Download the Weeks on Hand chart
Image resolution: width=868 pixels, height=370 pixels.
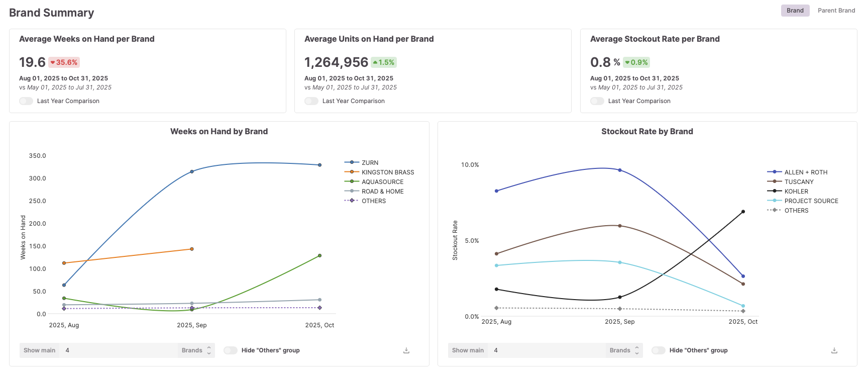pos(406,350)
